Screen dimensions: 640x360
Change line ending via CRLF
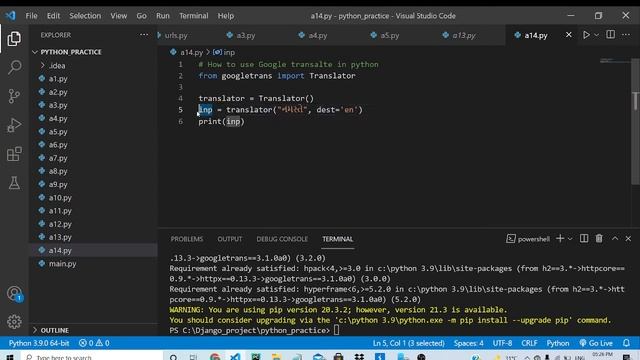pyautogui.click(x=529, y=343)
